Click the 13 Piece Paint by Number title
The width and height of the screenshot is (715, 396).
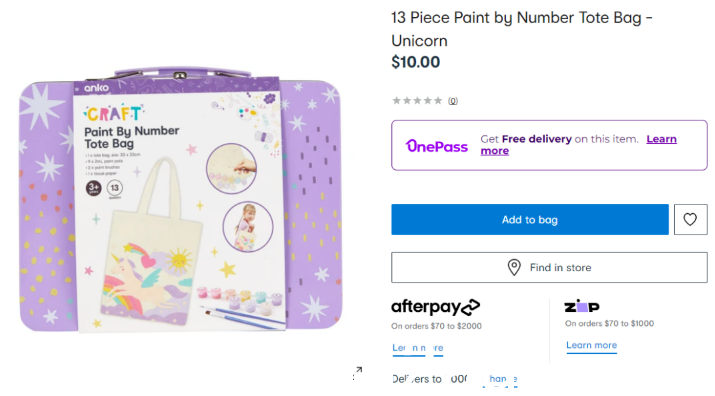[522, 29]
